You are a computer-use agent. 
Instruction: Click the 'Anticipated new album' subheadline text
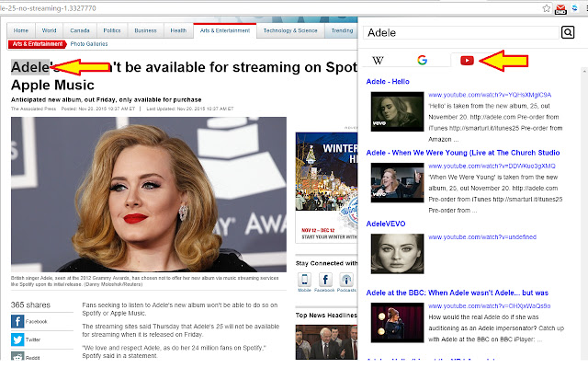[x=107, y=99]
